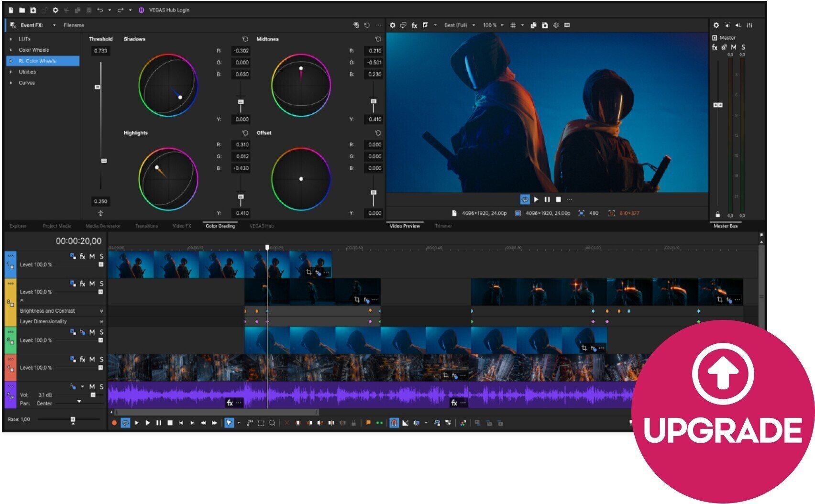Image resolution: width=815 pixels, height=504 pixels.
Task: Click the Video FX icon above the preview
Action: 414,25
